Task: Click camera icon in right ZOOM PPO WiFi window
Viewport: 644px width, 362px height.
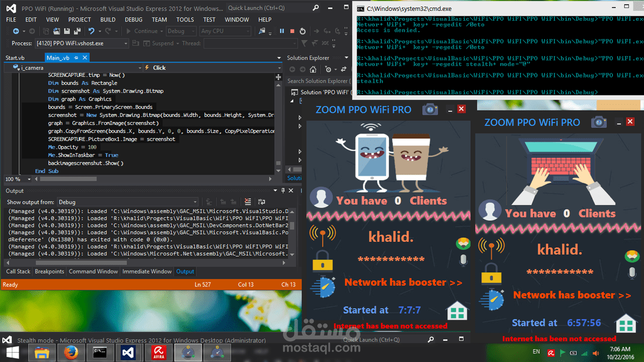Action: [x=599, y=123]
